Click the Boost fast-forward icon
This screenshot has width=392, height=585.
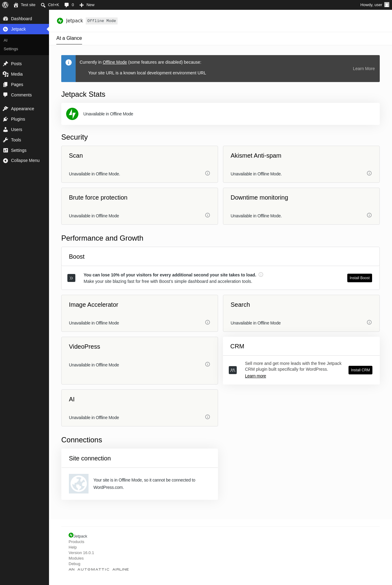coord(71,278)
